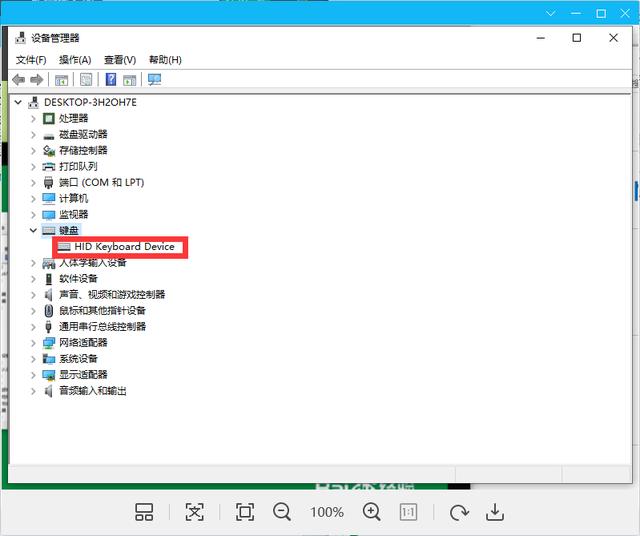640x536 pixels.
Task: Expand the 人体学输入设备 node
Action: pyautogui.click(x=33, y=263)
